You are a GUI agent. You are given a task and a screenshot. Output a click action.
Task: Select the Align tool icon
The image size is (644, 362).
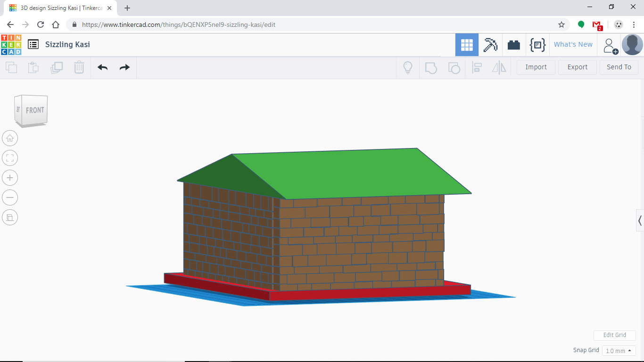(477, 68)
